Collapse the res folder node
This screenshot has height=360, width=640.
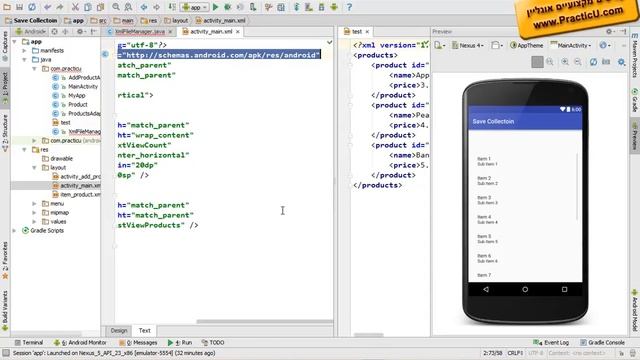click(25, 150)
